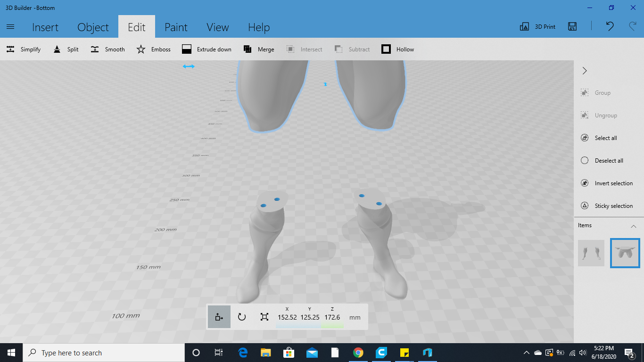
Task: Save the current project
Action: coord(572,26)
